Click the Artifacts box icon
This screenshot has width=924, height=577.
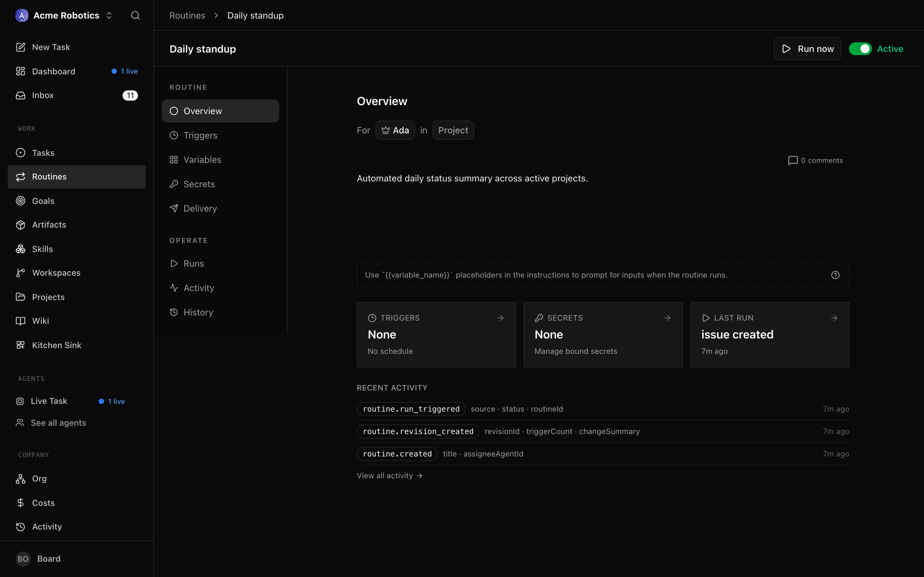(21, 225)
